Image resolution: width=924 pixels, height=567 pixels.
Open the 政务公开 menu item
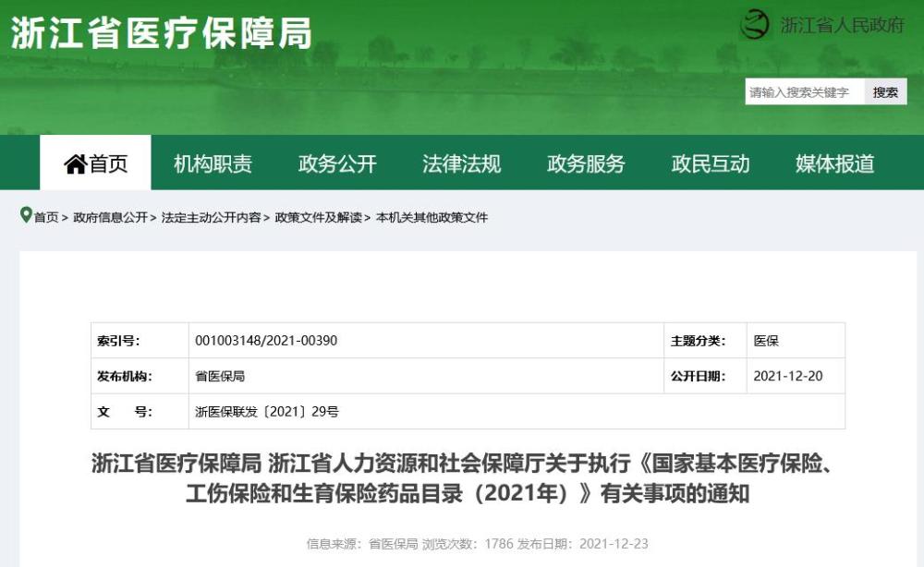click(337, 163)
